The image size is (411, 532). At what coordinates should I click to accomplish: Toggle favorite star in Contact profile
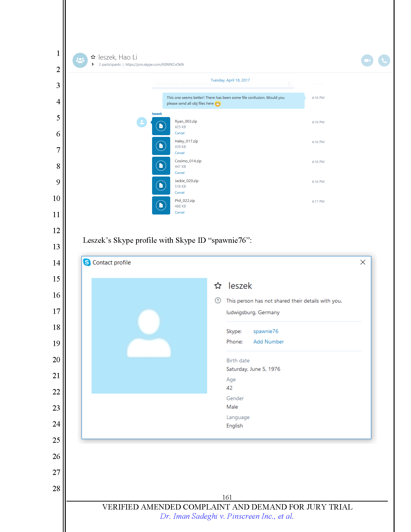(218, 286)
